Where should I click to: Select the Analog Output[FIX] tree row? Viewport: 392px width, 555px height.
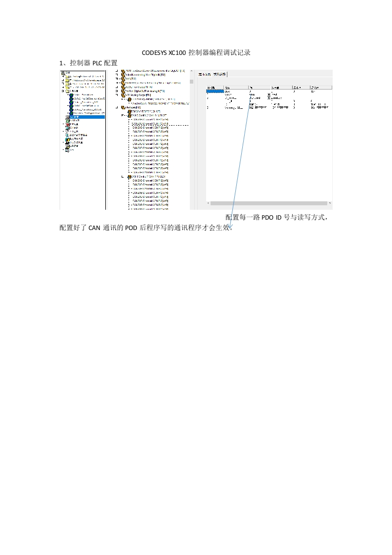point(136,95)
